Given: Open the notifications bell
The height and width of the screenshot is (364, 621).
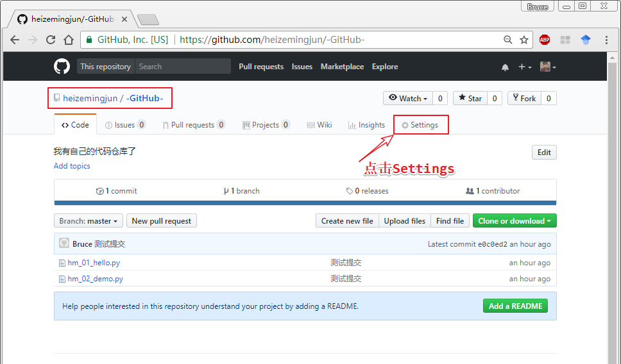Looking at the screenshot, I should coord(505,67).
